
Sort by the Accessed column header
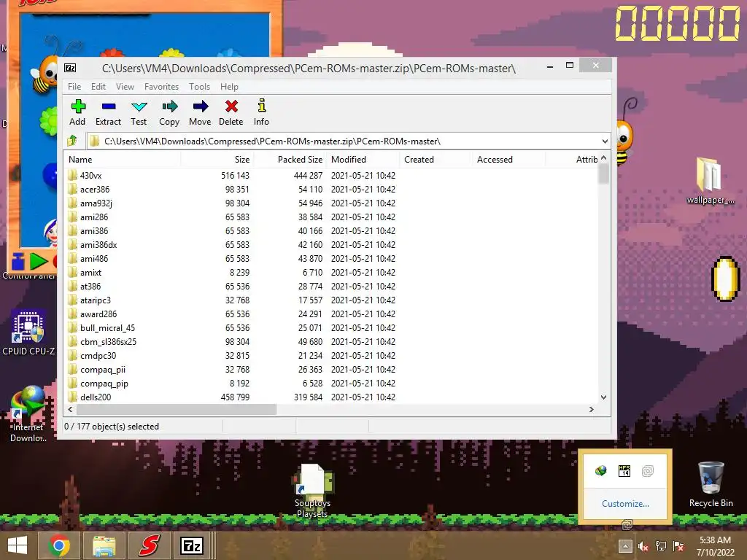click(x=508, y=160)
